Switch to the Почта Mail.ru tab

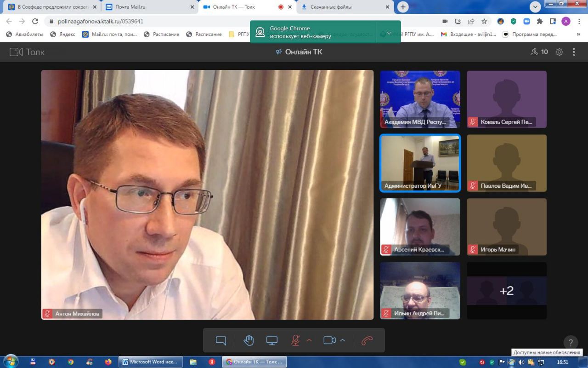point(148,7)
